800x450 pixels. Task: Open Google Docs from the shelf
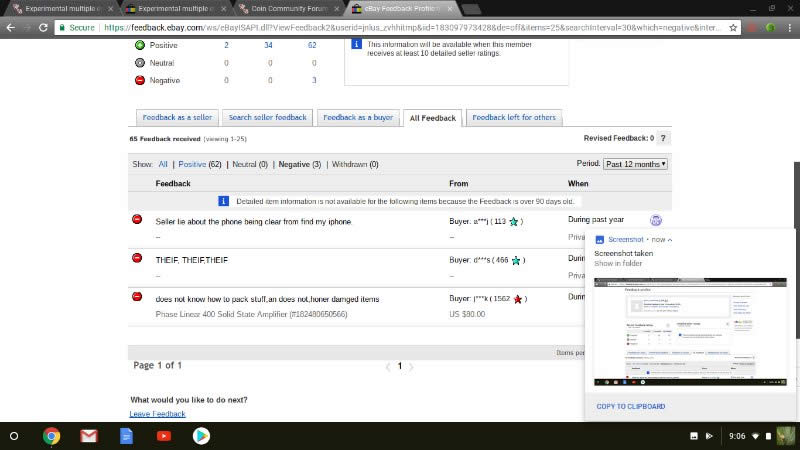[x=126, y=436]
